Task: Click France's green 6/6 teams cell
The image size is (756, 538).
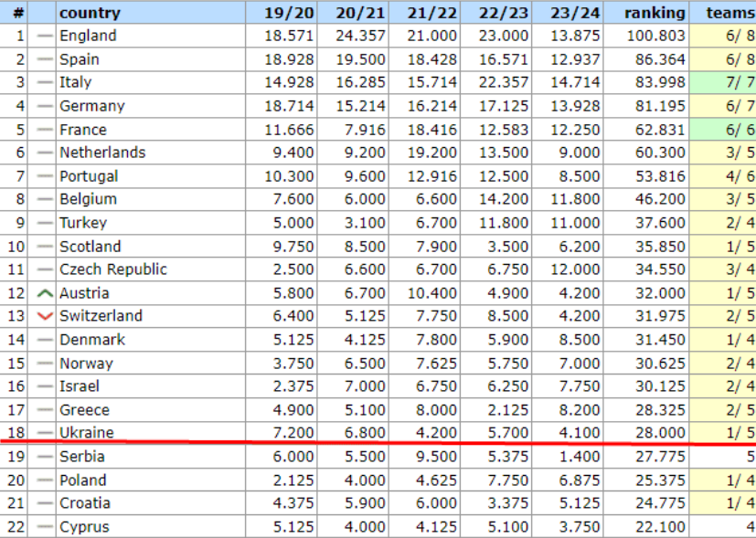Action: pyautogui.click(x=729, y=130)
